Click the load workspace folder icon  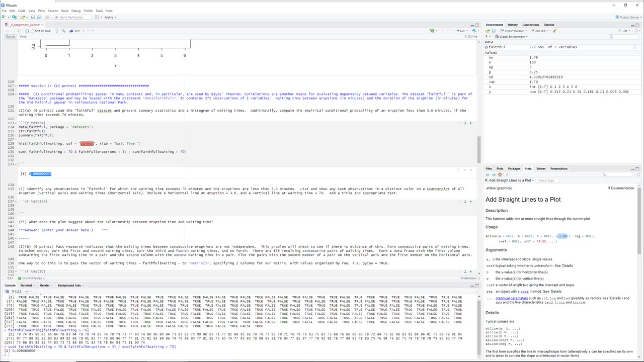click(x=488, y=31)
